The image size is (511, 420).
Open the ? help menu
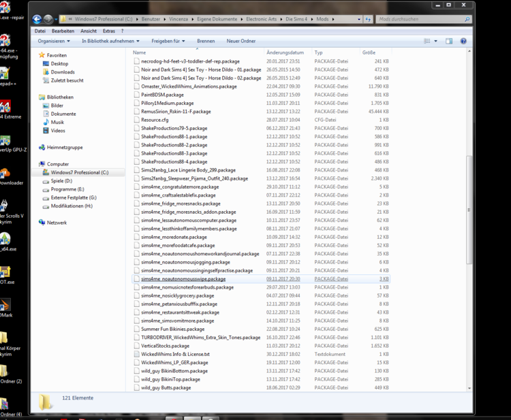coord(122,31)
